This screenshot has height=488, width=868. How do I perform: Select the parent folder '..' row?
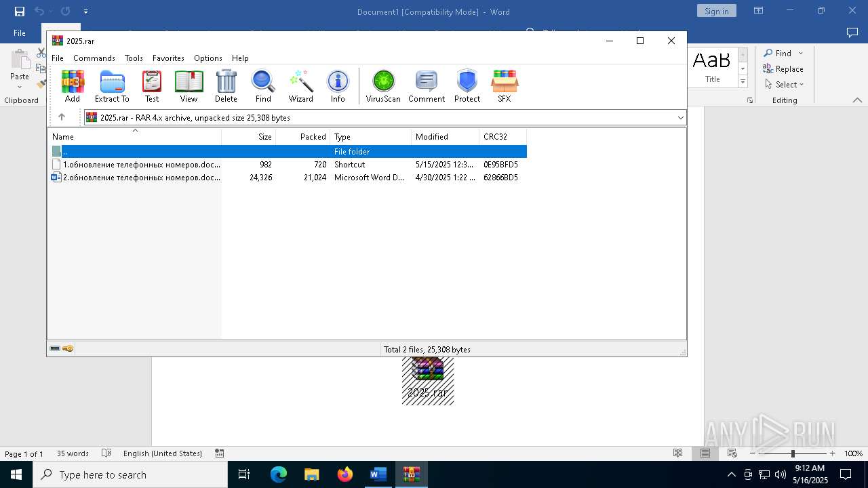(x=288, y=151)
